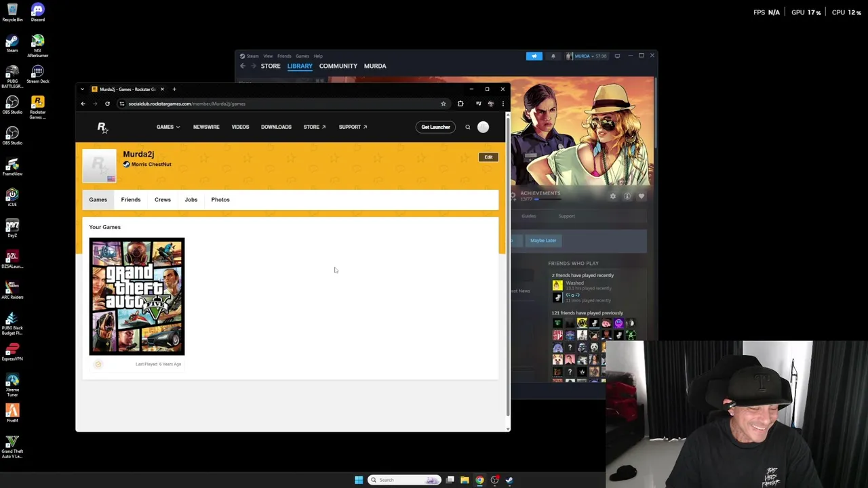Open DayZ desktop shortcut
868x488 pixels.
click(x=12, y=228)
